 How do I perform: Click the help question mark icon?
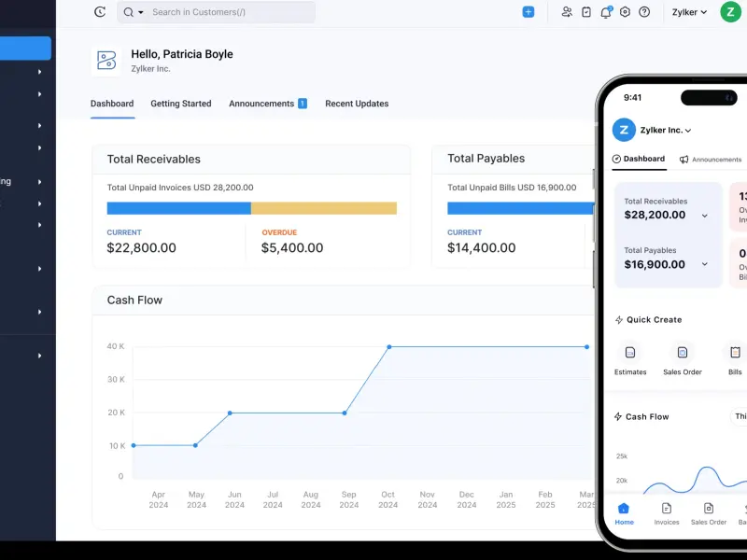(x=644, y=12)
